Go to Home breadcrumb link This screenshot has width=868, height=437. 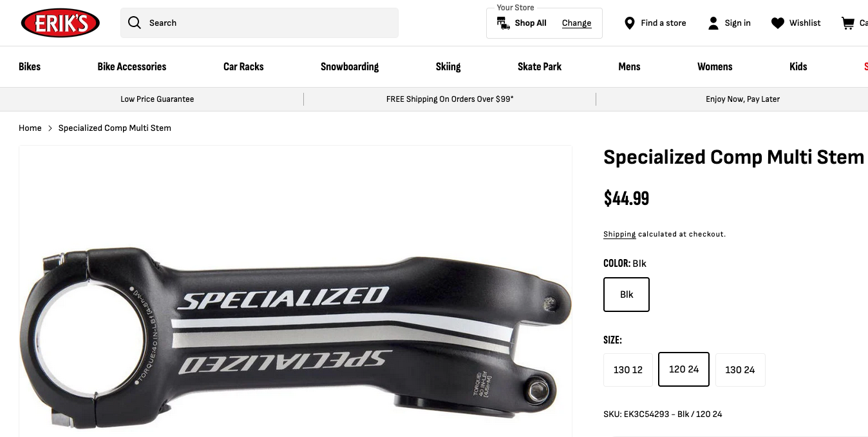pos(30,128)
